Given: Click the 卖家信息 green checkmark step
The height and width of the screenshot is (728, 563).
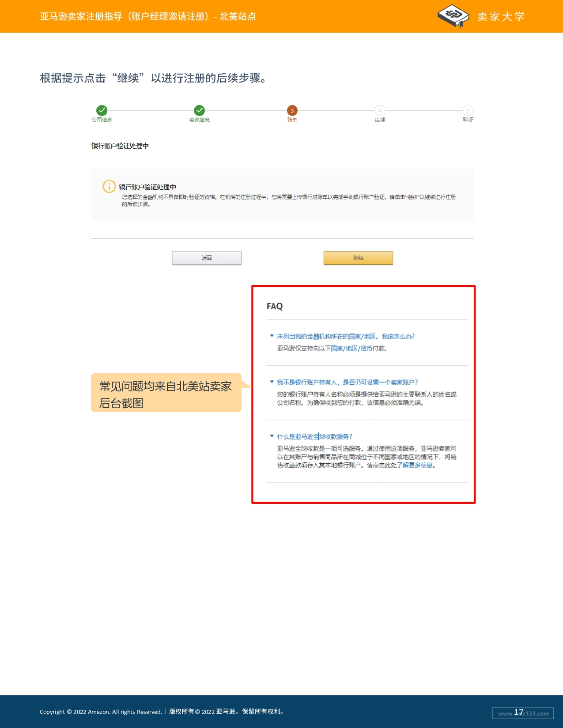Looking at the screenshot, I should (200, 110).
